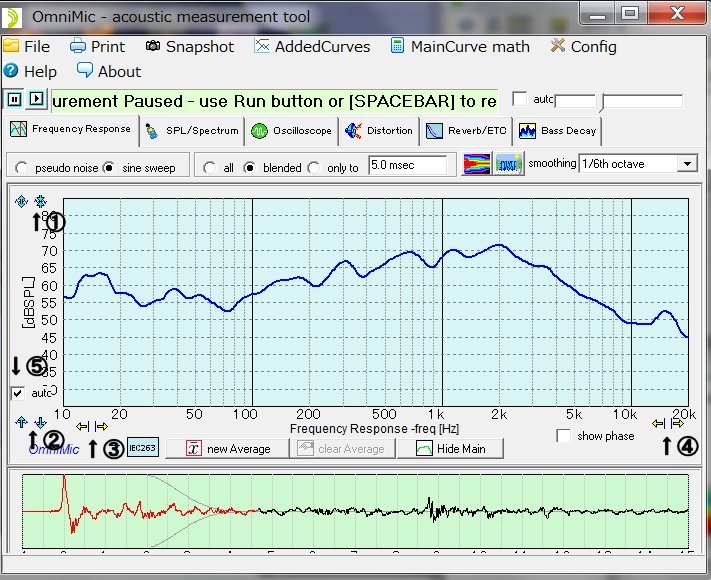Screen dimensions: 711x580
Task: Select the pseudo noise radio button
Action: (x=21, y=168)
